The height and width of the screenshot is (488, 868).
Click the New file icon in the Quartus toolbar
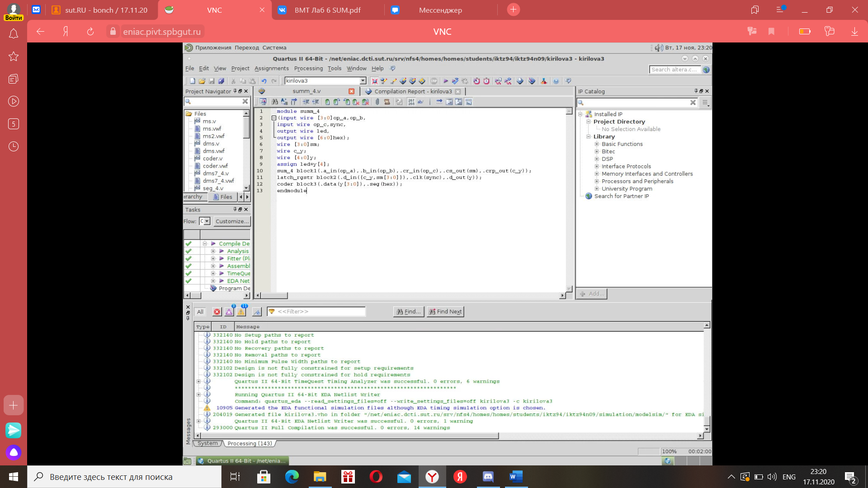pyautogui.click(x=193, y=81)
